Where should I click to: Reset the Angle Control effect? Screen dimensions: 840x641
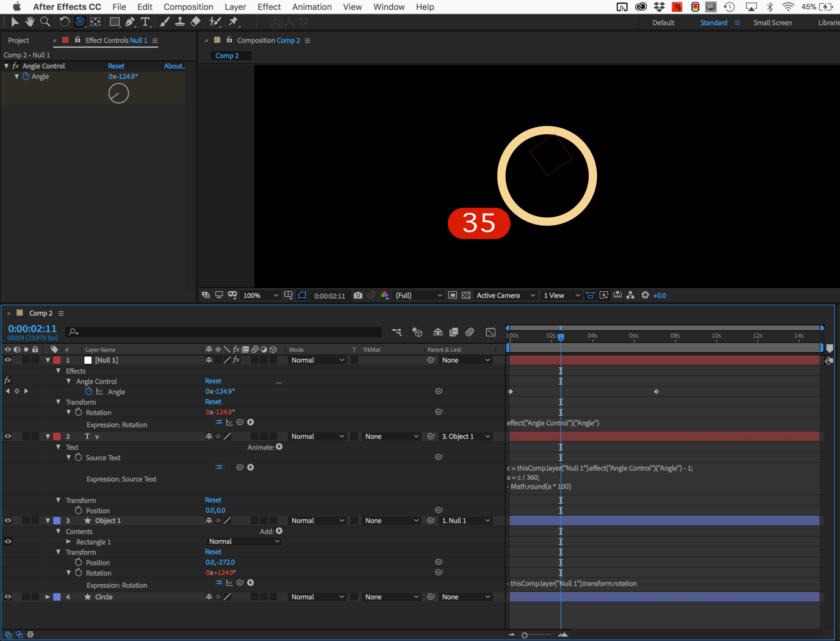pyautogui.click(x=116, y=66)
